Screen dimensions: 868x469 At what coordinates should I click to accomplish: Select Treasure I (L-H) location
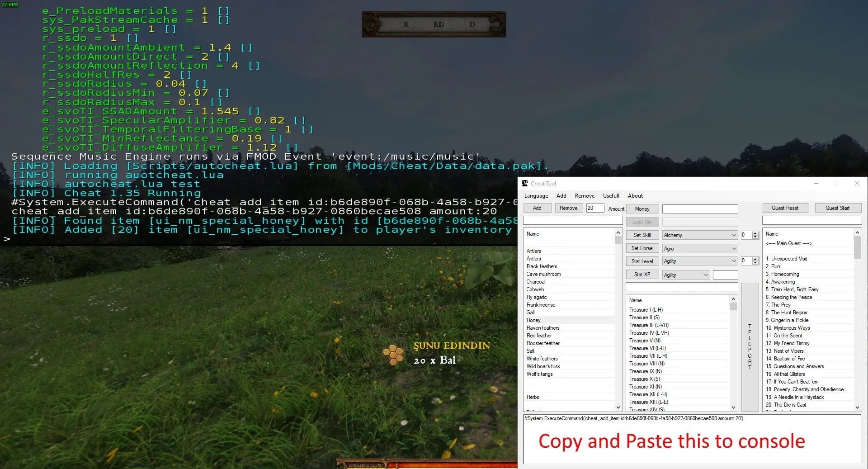point(678,310)
